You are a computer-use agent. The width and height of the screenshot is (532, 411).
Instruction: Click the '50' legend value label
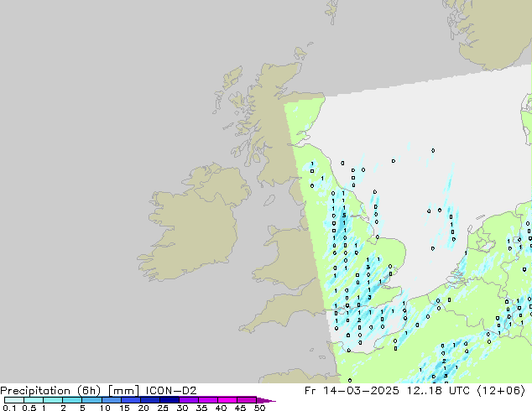coord(260,408)
